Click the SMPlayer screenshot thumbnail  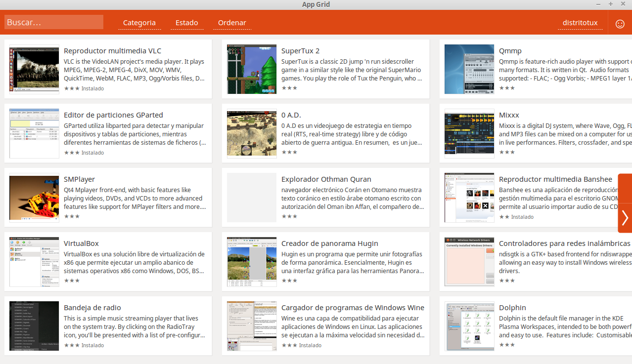[34, 198]
